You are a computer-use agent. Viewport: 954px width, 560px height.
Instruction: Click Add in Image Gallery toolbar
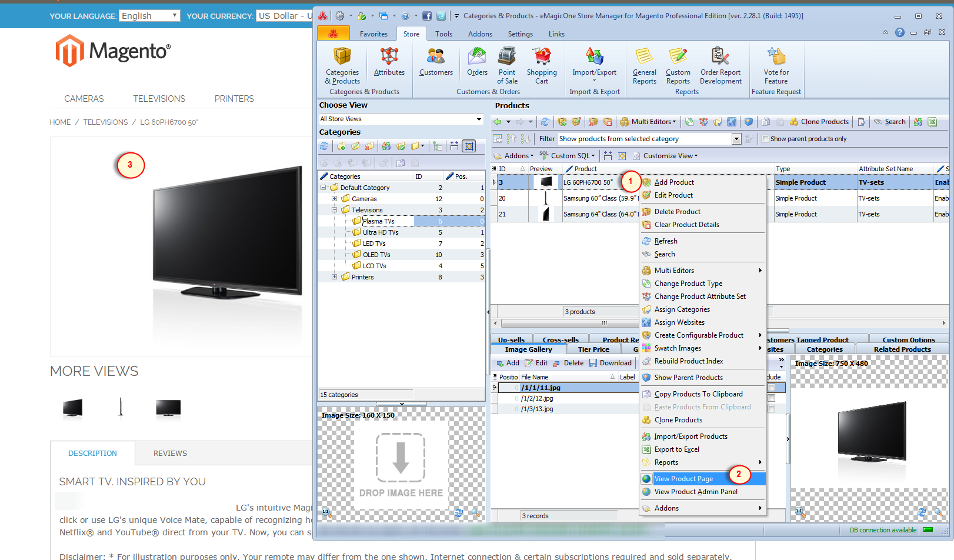pos(508,363)
